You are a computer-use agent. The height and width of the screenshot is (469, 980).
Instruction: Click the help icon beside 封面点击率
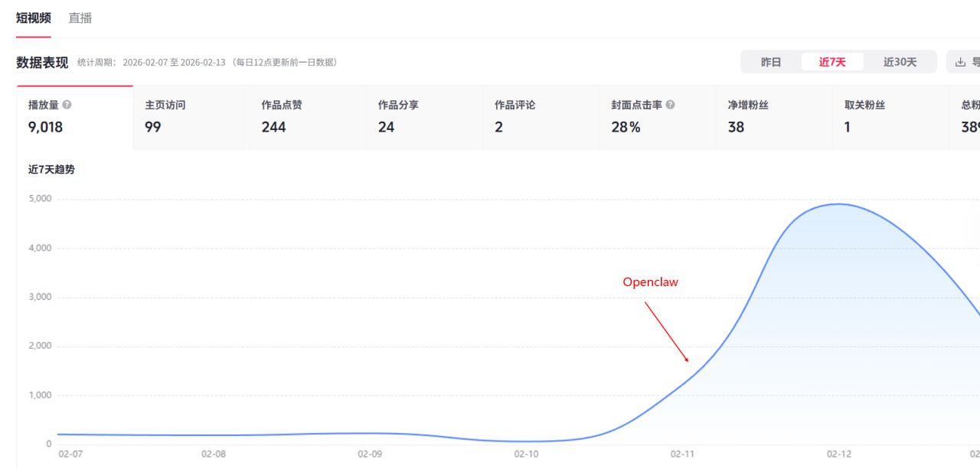(x=670, y=105)
